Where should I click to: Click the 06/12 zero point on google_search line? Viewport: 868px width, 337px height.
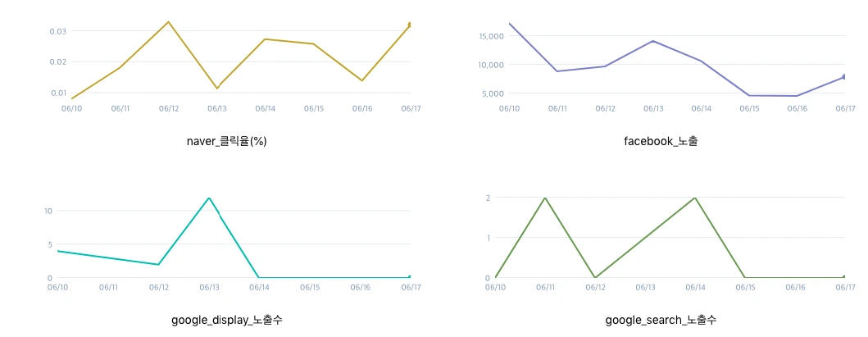595,277
